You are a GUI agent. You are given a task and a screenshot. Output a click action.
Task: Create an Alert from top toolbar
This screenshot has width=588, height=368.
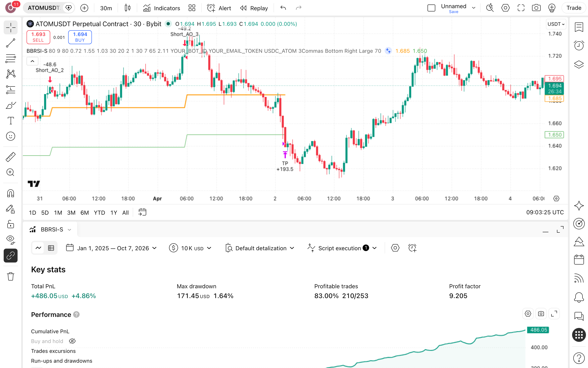click(x=219, y=8)
